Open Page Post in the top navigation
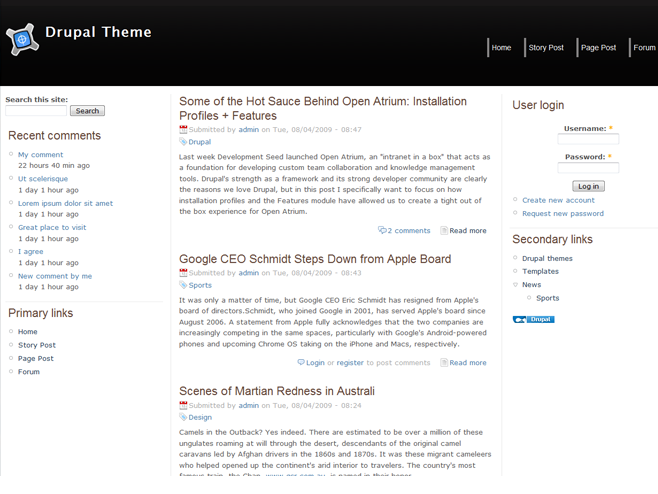This screenshot has width=658, height=494. coord(598,47)
